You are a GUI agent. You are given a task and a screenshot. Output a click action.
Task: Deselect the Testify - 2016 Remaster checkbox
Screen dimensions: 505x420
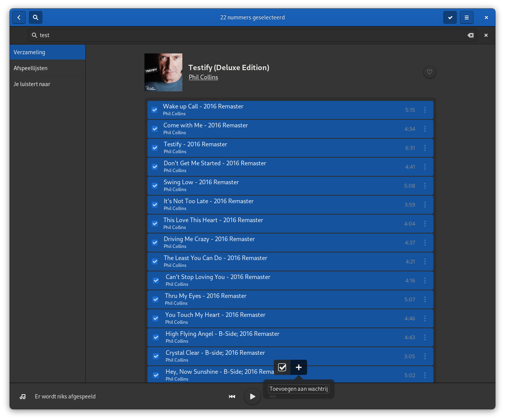click(x=155, y=148)
